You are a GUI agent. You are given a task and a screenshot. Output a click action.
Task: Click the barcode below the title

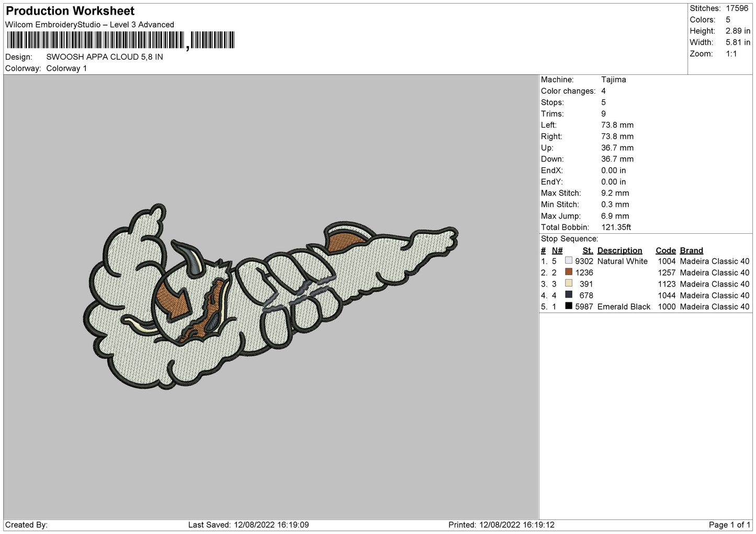coord(120,40)
